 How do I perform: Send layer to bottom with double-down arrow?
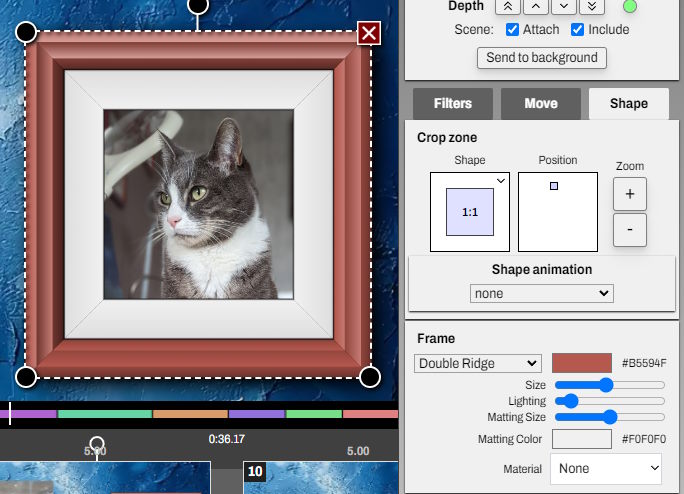[x=593, y=6]
